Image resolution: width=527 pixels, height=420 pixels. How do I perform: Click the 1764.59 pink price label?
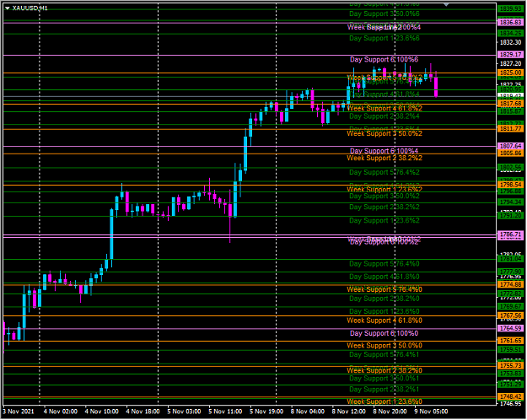tap(510, 328)
